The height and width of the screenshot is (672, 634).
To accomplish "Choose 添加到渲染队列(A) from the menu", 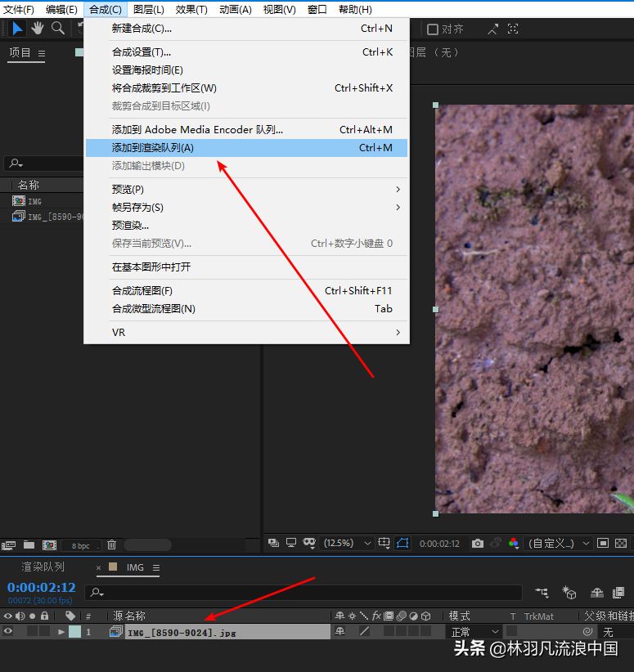I will pyautogui.click(x=247, y=148).
